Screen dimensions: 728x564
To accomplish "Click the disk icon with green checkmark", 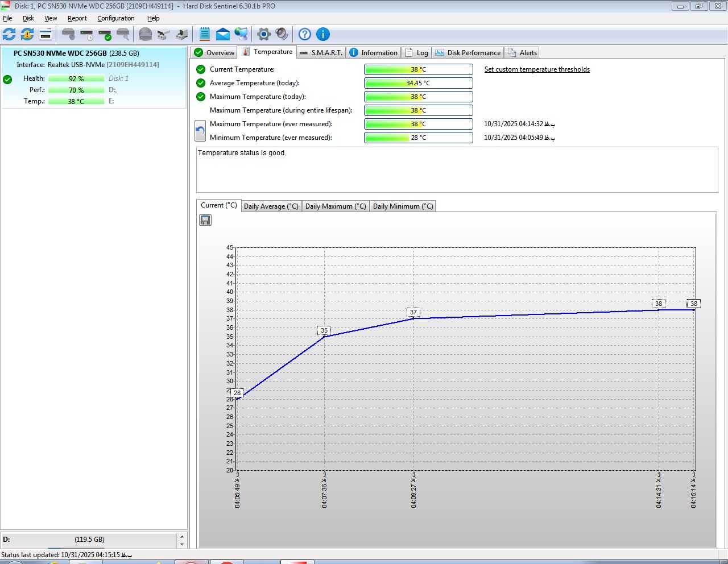I will click(105, 34).
